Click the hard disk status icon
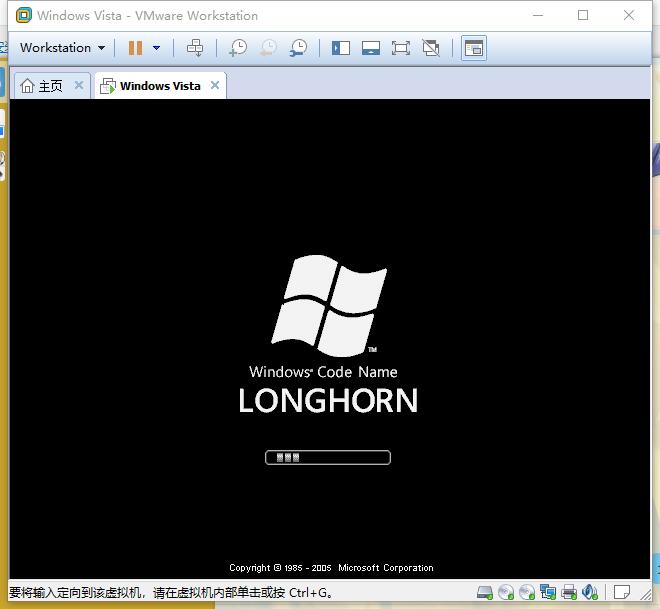 [x=484, y=593]
